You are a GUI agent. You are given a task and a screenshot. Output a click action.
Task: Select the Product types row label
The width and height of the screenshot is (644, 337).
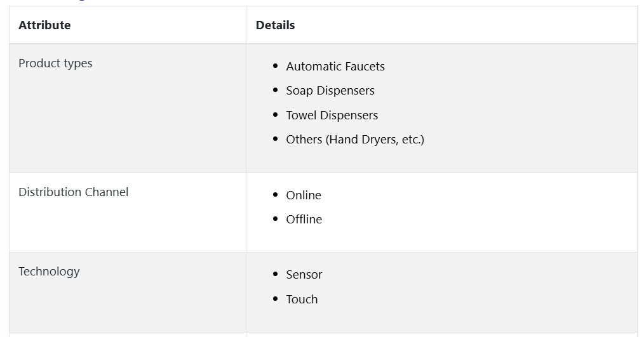click(55, 63)
